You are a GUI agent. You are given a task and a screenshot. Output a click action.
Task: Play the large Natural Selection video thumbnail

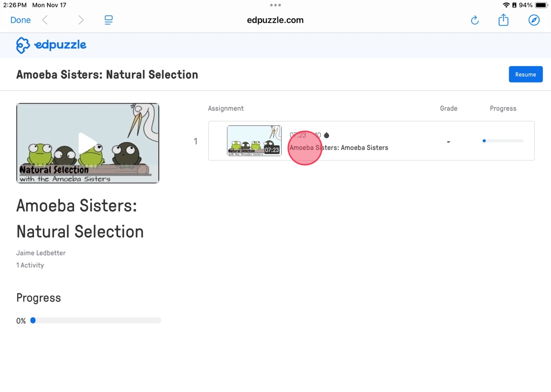pos(88,143)
